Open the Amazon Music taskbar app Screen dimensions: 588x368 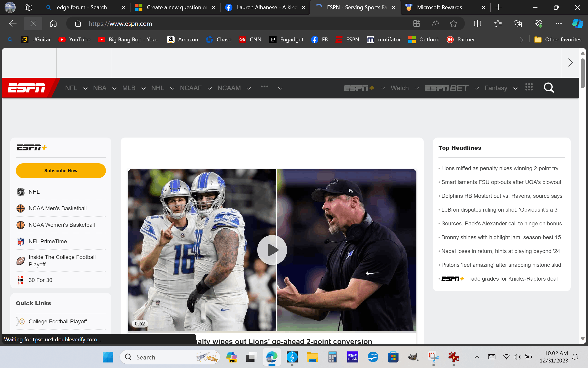click(353, 357)
